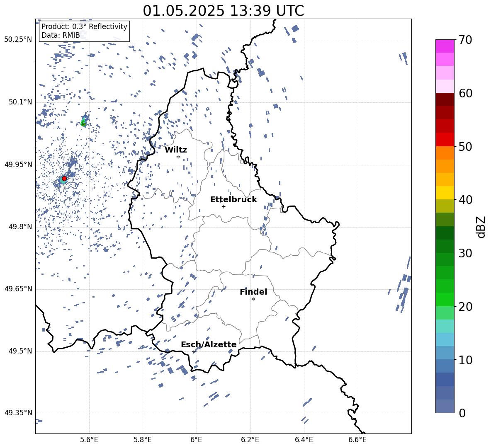This screenshot has height=448, width=491.
Task: Click the 5.8°E longitude label
Action: click(143, 440)
